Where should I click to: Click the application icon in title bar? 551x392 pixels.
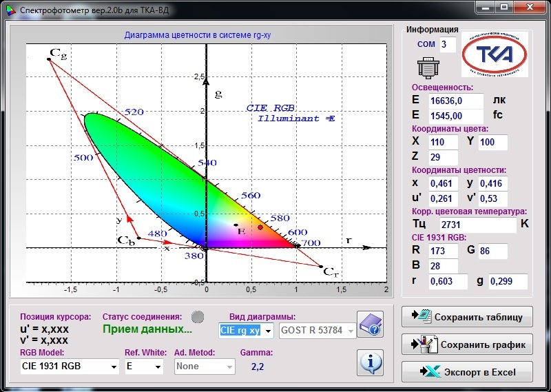pyautogui.click(x=9, y=10)
